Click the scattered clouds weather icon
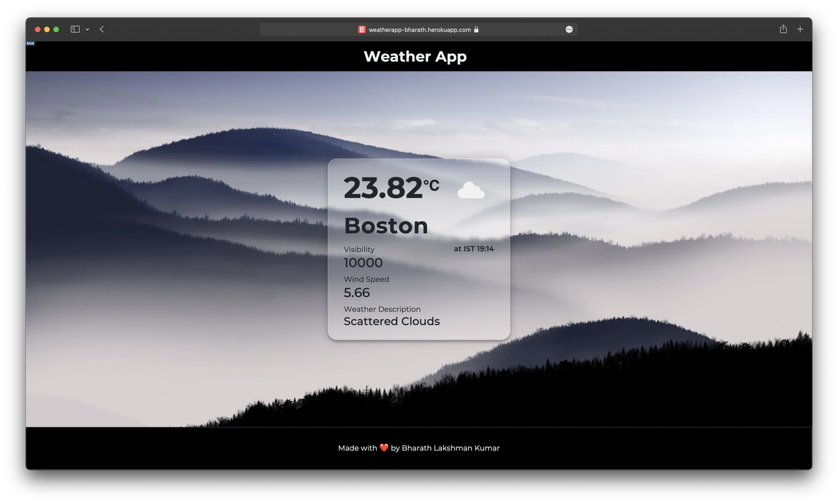838x504 pixels. [471, 190]
